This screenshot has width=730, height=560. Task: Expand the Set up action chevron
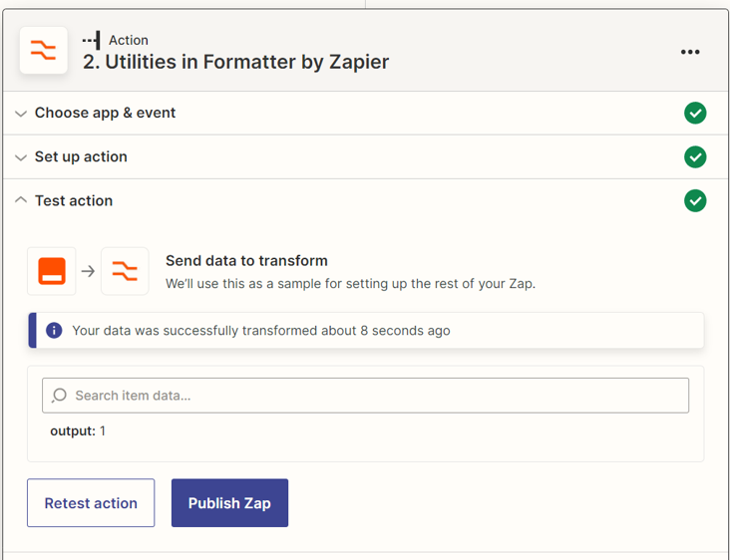click(21, 157)
